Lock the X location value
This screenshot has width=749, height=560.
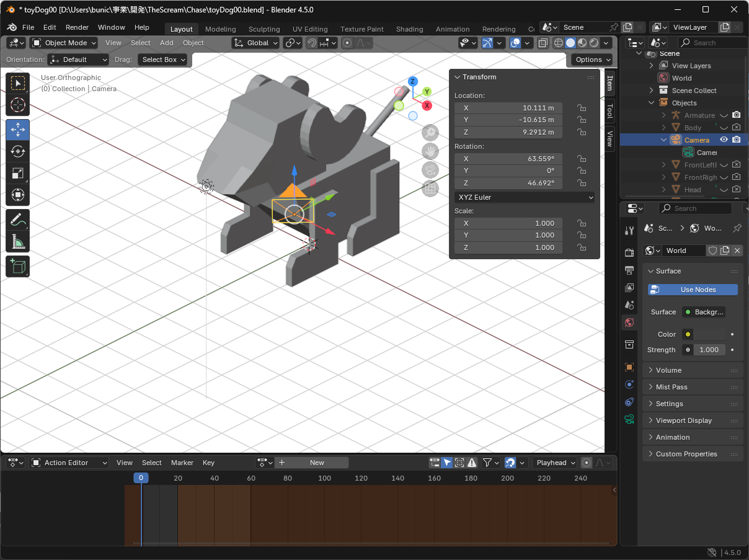(x=582, y=108)
